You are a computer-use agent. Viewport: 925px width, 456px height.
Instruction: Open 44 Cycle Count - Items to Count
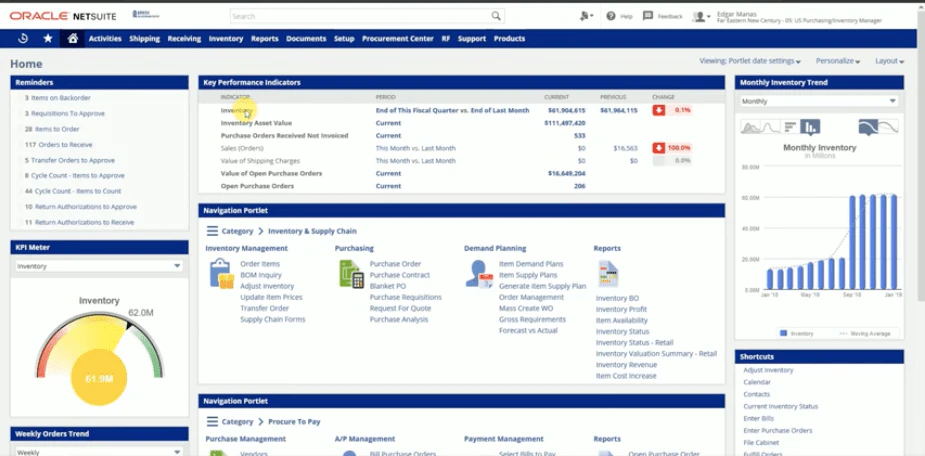(x=73, y=191)
